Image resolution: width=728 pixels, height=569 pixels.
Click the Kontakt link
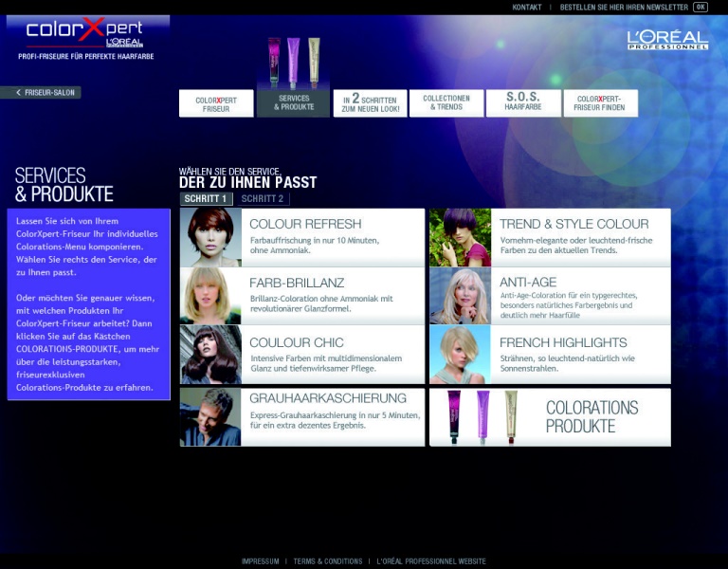click(x=527, y=7)
